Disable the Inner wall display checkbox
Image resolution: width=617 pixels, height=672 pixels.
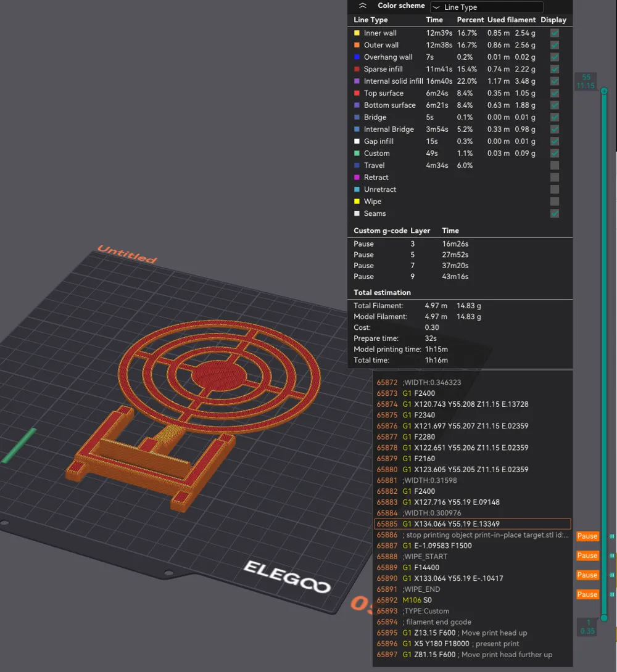click(x=554, y=33)
